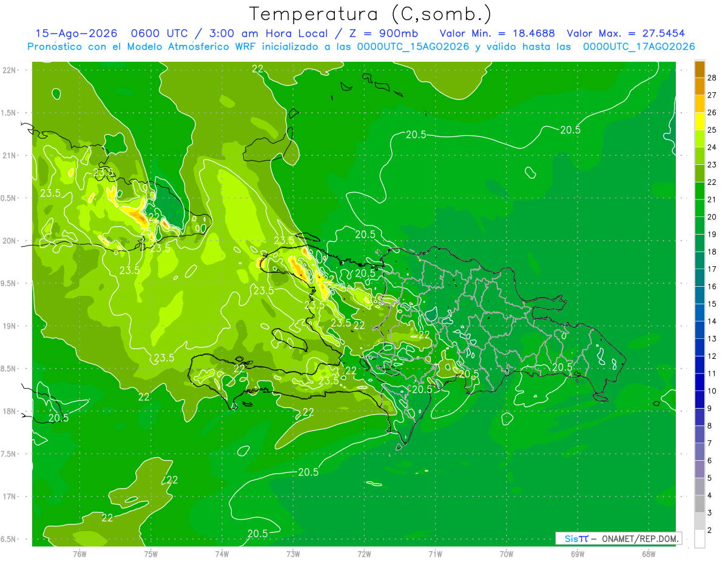Click the '19N' latitude axis label
Image resolution: width=728 pixels, height=562 pixels.
[x=10, y=326]
